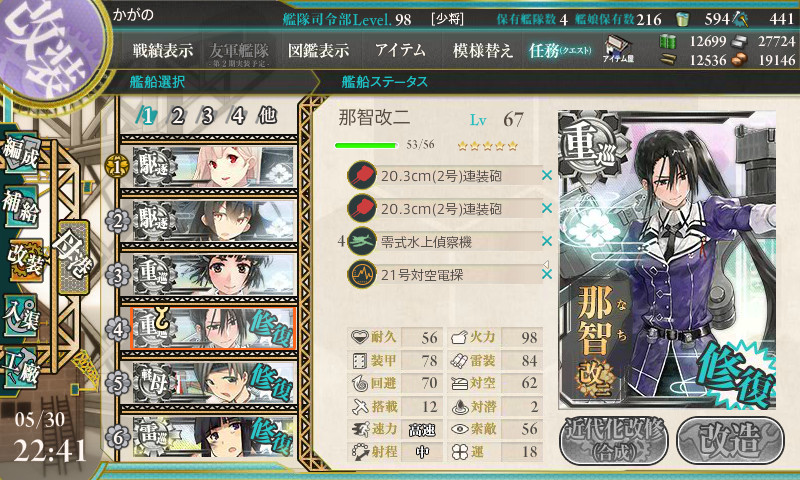Open the 工廠 factory sidebar icon
This screenshot has width=800, height=480.
point(20,368)
